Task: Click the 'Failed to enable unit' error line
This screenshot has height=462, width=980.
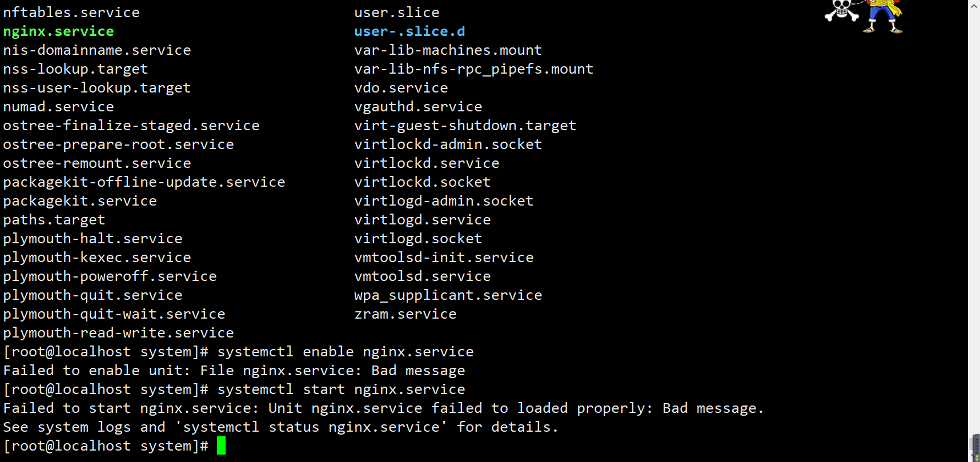Action: (x=234, y=371)
